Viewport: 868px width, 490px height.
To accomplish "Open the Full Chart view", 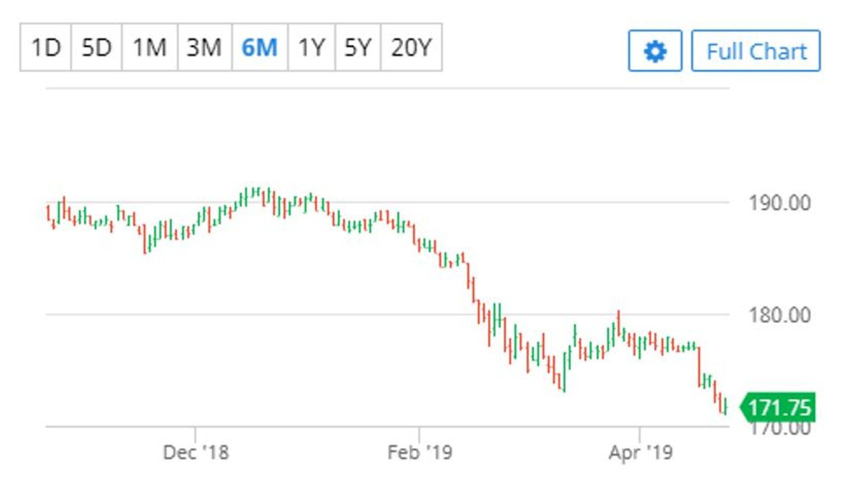I will click(756, 51).
